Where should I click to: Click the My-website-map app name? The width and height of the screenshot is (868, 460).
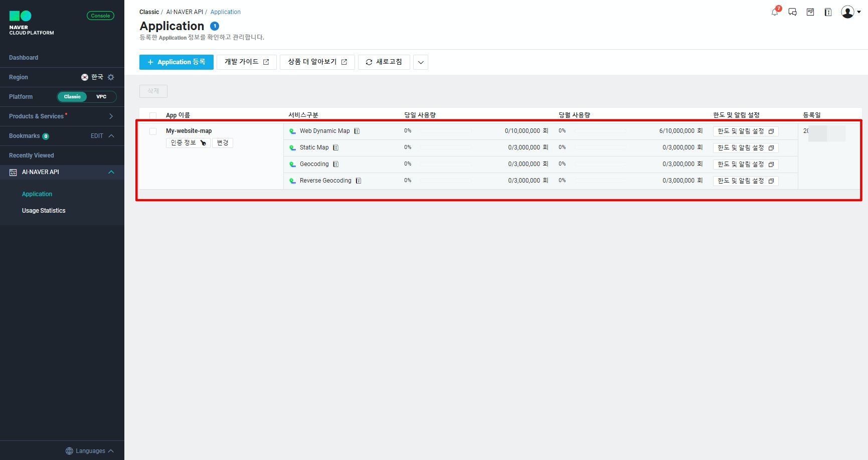tap(189, 131)
